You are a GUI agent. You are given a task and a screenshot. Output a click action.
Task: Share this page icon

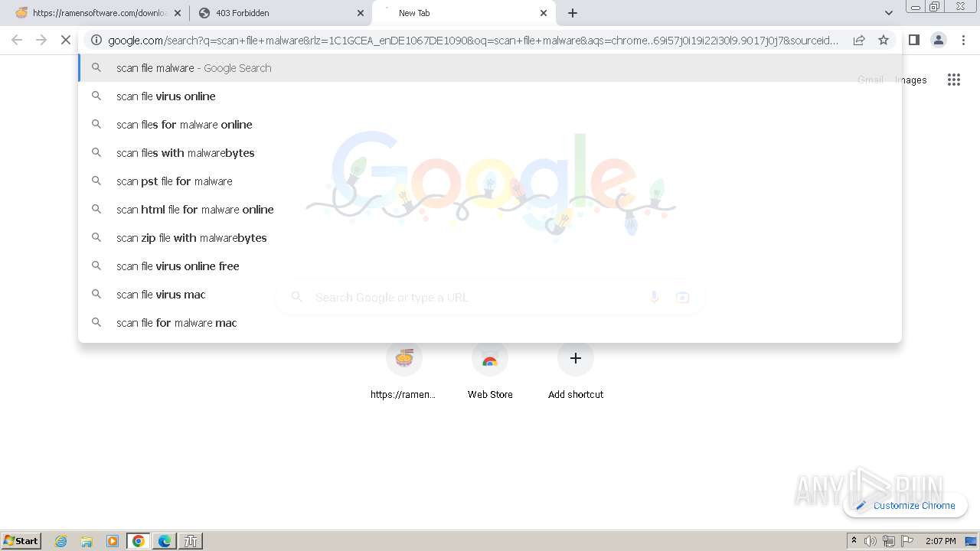click(859, 40)
